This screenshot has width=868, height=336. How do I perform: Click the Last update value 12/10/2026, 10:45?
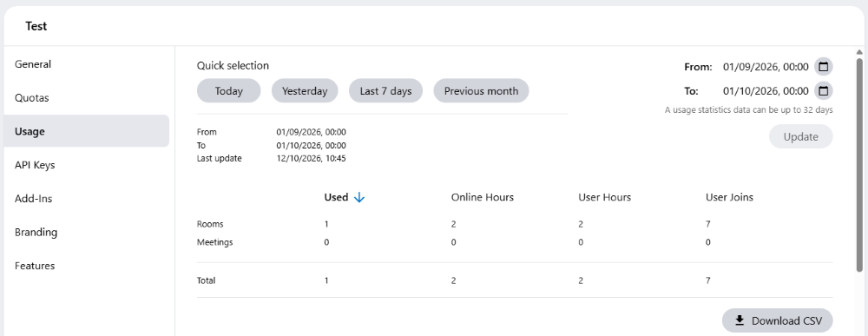(x=312, y=159)
